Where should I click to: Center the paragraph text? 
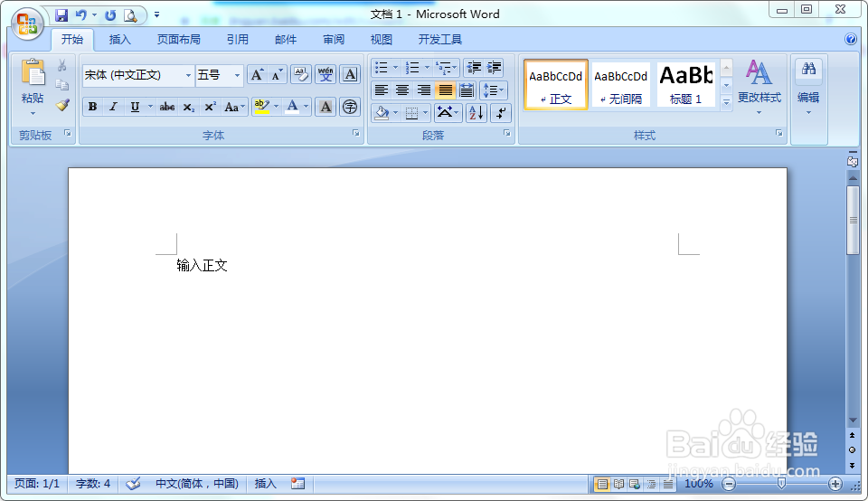[x=402, y=90]
